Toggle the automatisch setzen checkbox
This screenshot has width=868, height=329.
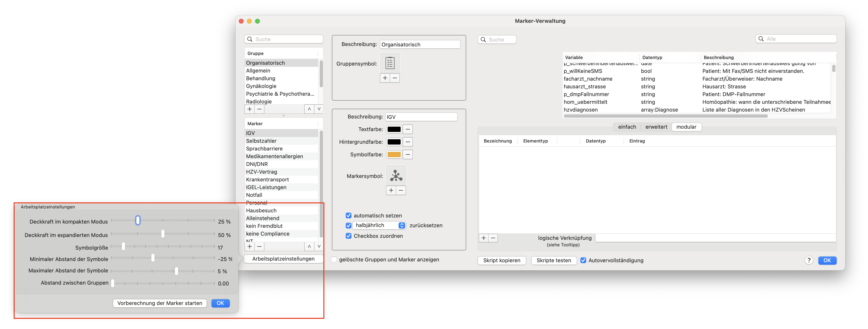348,216
